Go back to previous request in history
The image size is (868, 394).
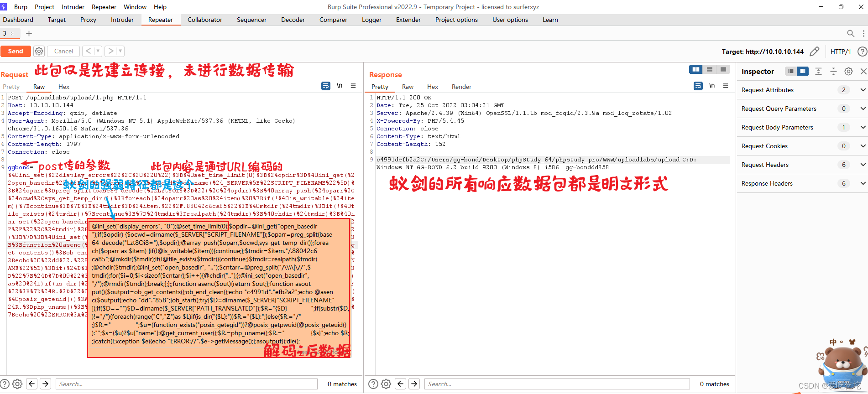89,51
